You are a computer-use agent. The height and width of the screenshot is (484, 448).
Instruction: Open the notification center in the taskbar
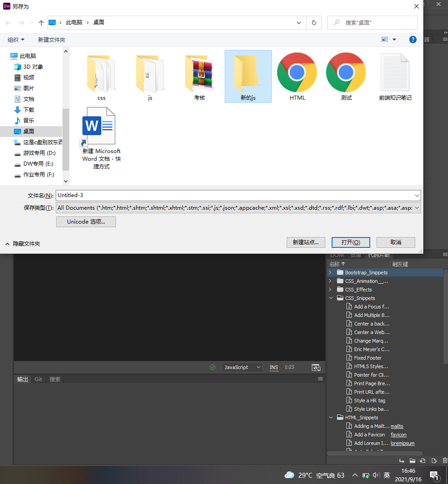434,475
